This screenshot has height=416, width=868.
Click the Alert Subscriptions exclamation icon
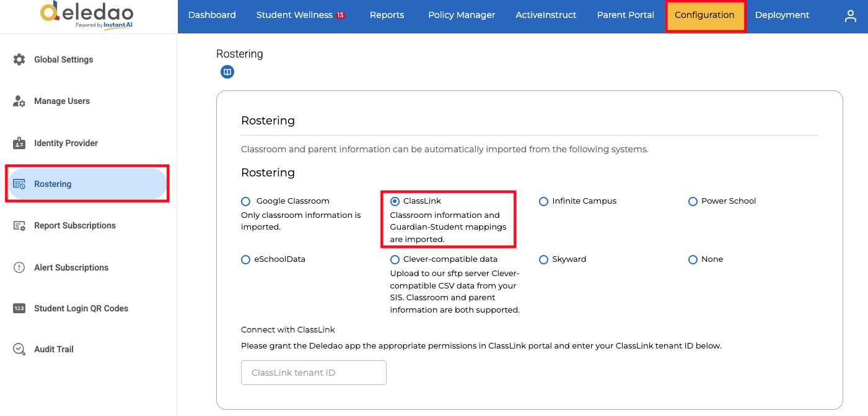19,267
